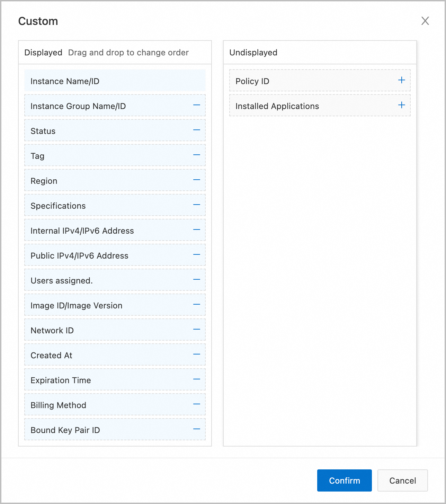Remove the Billing Method column
Screen dimensions: 446x504
(x=197, y=404)
